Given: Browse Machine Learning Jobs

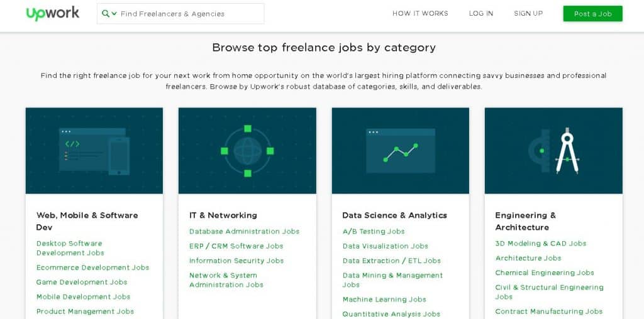Looking at the screenshot, I should click(384, 300).
